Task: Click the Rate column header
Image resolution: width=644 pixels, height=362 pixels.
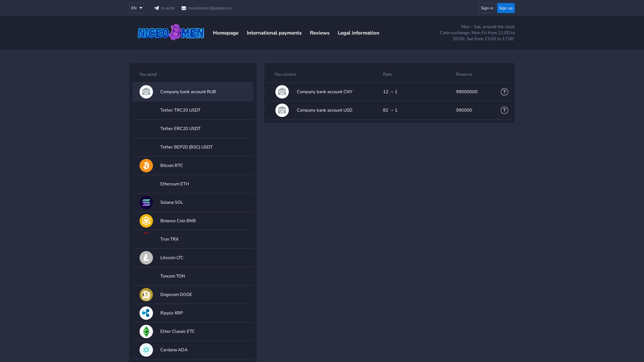Action: click(388, 74)
